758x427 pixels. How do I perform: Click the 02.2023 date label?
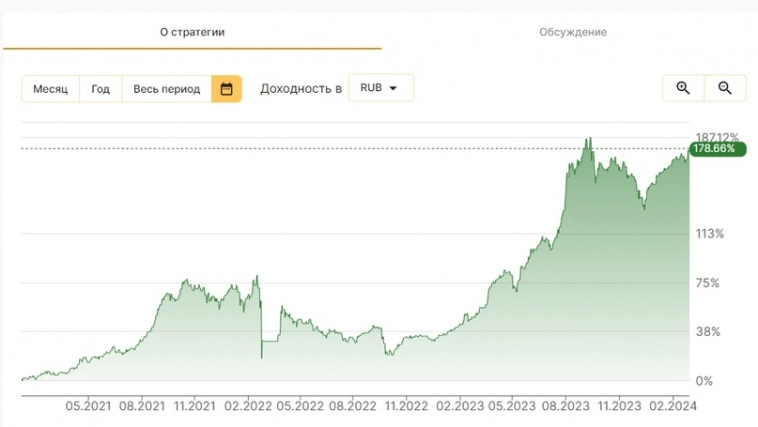(460, 406)
